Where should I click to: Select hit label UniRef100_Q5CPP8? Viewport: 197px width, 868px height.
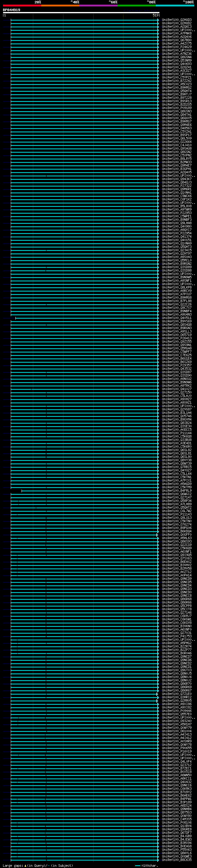coord(177,606)
